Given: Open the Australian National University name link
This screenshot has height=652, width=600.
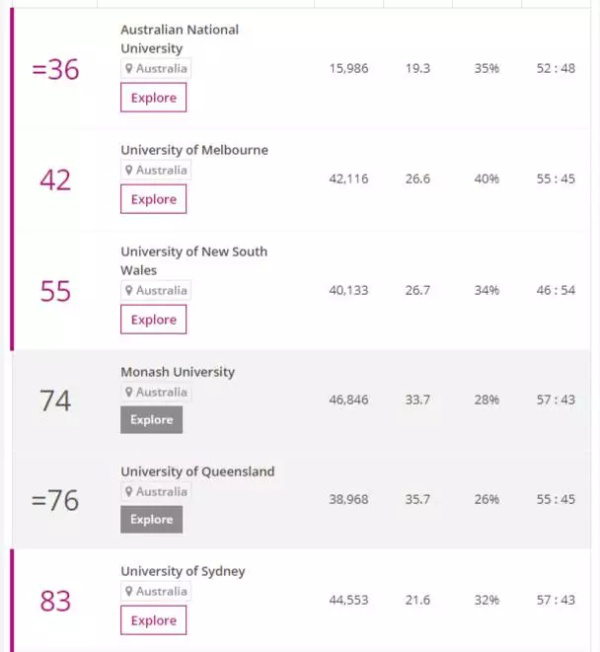Looking at the screenshot, I should click(180, 39).
